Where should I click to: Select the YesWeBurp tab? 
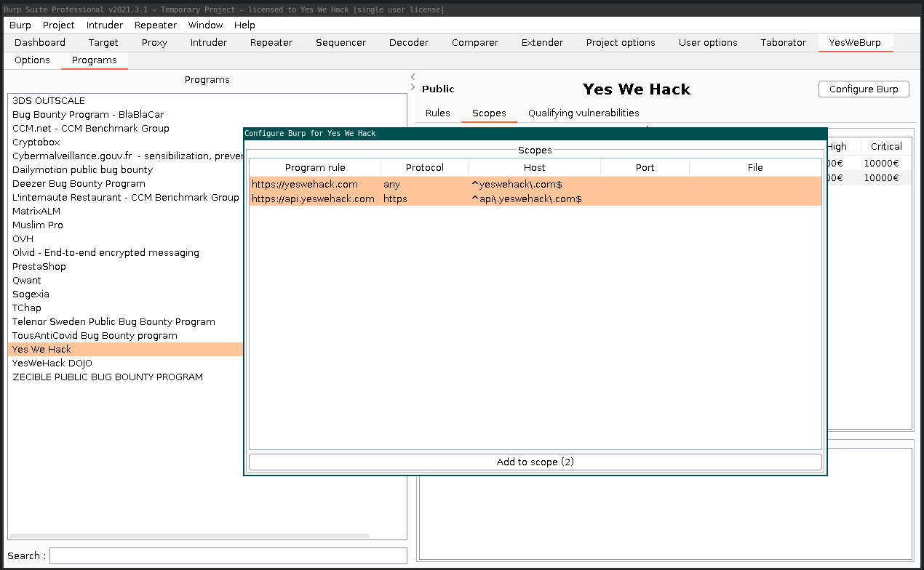[x=855, y=43]
